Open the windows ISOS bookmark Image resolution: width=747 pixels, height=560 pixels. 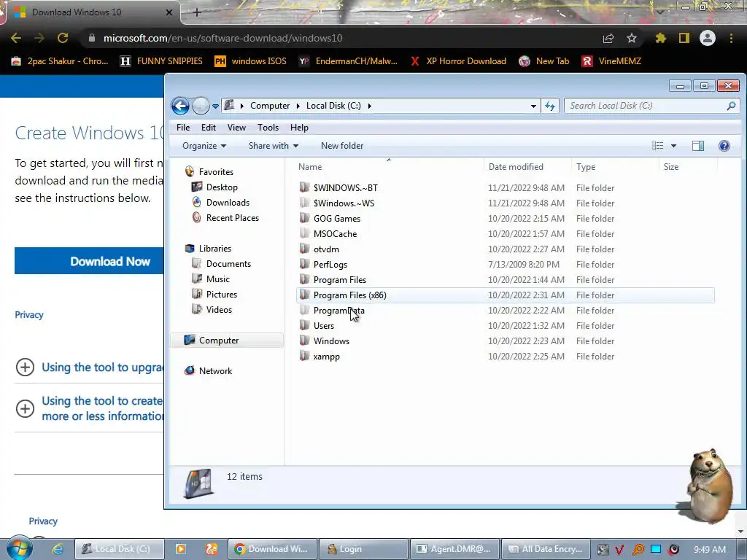pyautogui.click(x=251, y=61)
